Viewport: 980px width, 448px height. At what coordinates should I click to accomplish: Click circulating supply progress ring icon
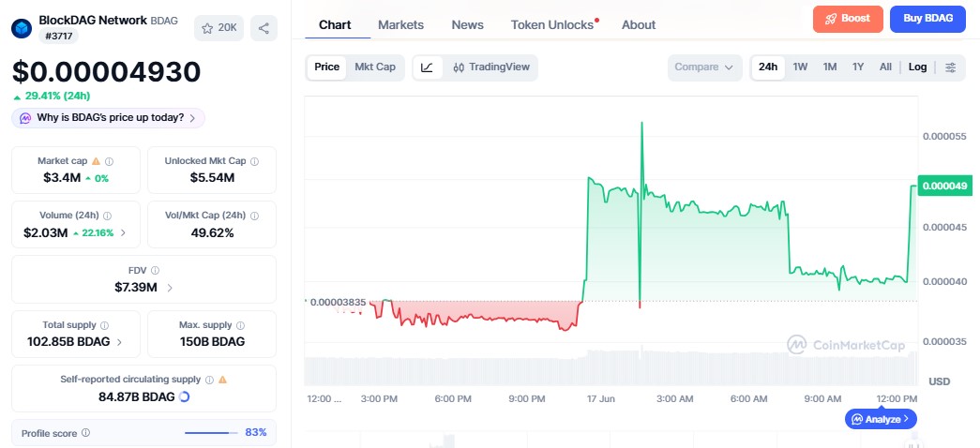[x=184, y=396]
